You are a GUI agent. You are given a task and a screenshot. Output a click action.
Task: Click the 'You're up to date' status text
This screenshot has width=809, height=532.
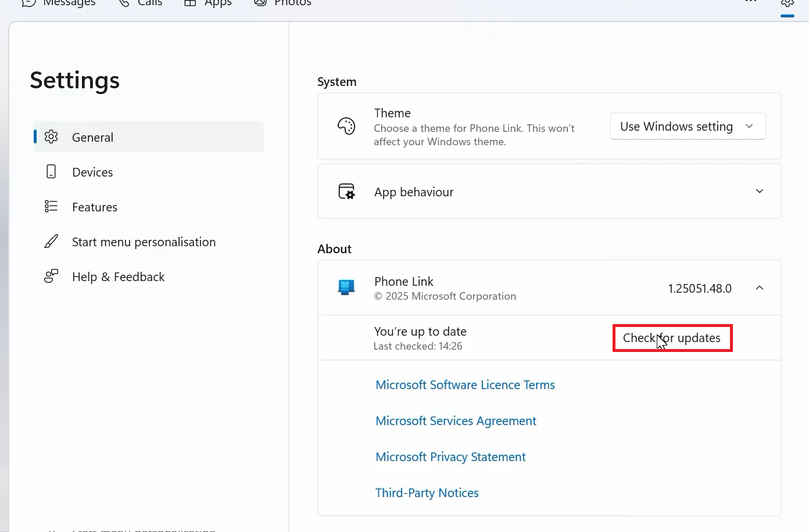420,332
